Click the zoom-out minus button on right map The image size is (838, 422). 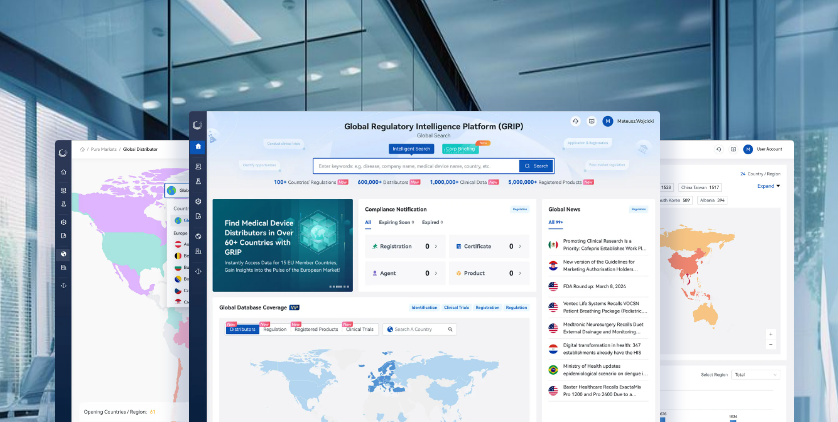pyautogui.click(x=770, y=345)
